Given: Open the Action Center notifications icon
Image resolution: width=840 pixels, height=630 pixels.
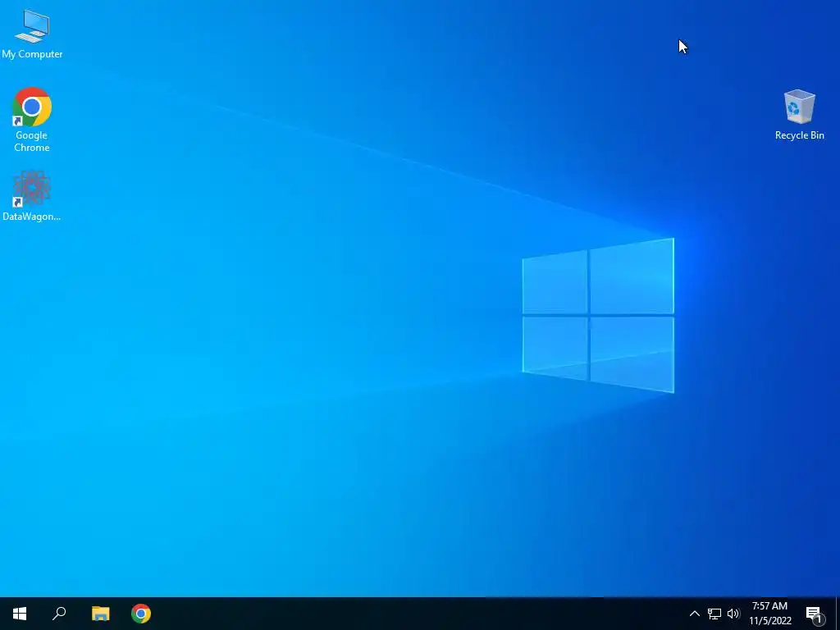Looking at the screenshot, I should [x=815, y=614].
